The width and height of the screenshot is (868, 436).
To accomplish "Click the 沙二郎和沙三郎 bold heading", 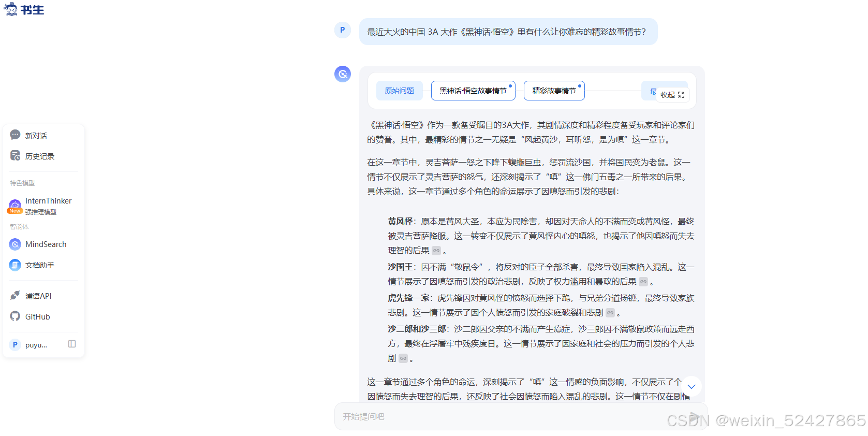I will tap(417, 329).
